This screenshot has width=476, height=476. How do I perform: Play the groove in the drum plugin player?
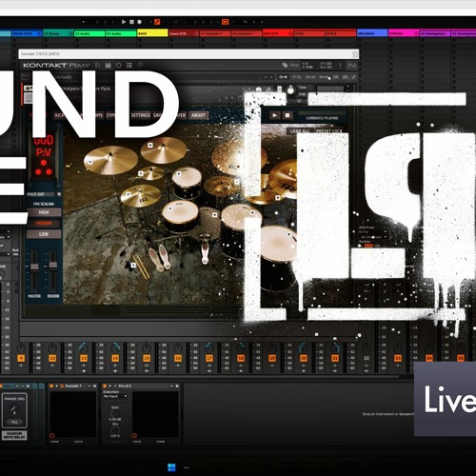(x=275, y=115)
